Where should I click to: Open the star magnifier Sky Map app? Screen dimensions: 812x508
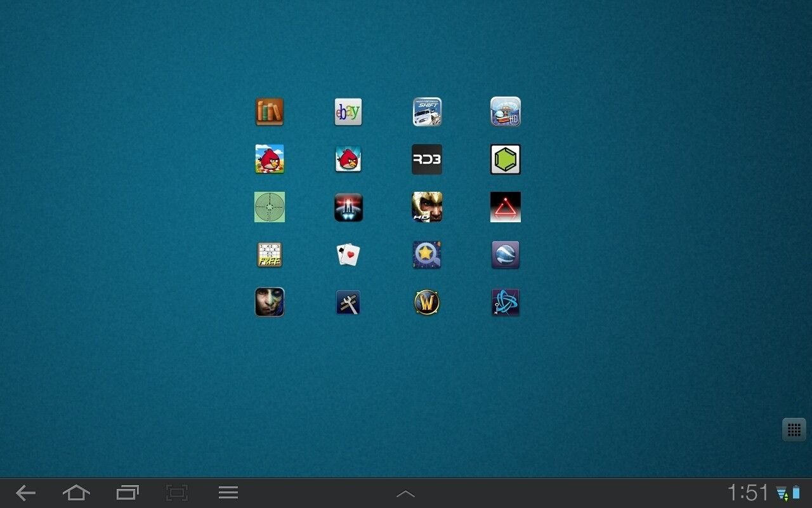427,255
